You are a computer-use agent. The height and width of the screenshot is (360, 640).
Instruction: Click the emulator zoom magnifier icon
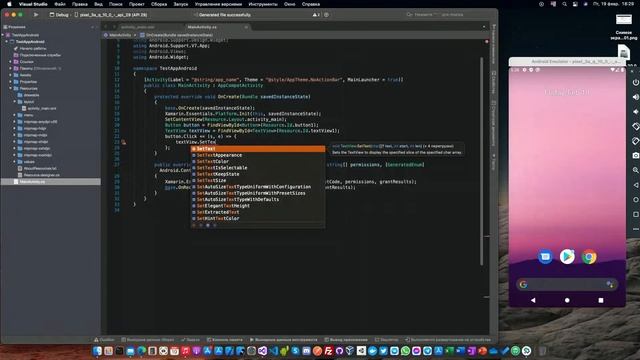(x=636, y=170)
